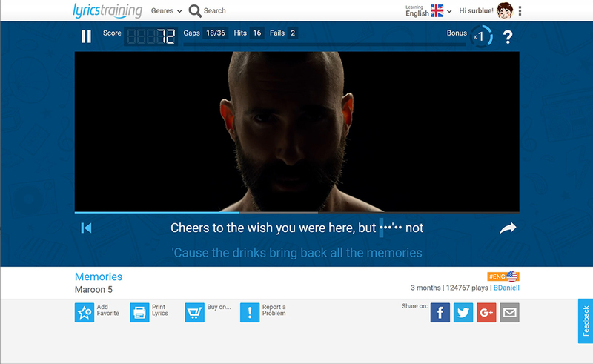593x364 pixels.
Task: Click the Score counter display
Action: coord(150,37)
